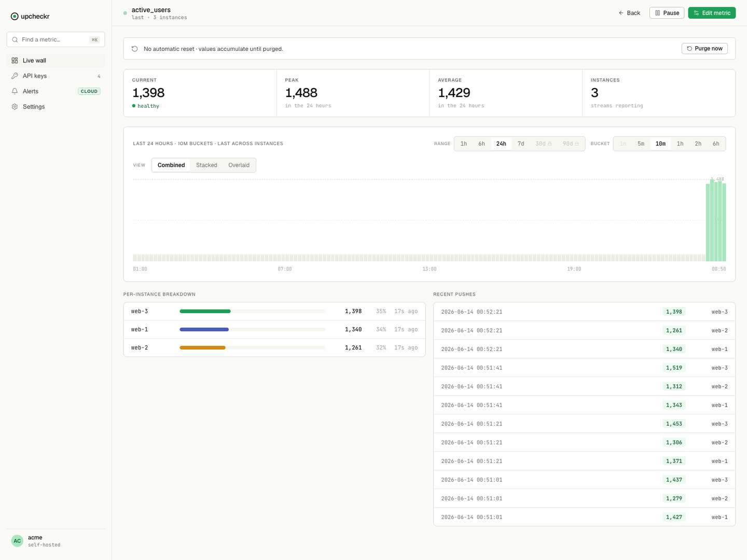Click the 1,279 push value badge
This screenshot has width=747, height=560.
674,498
